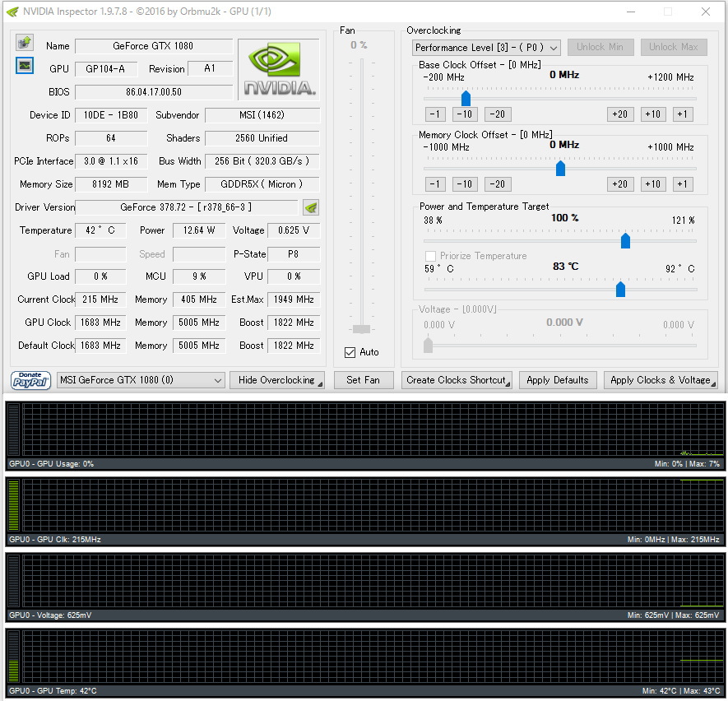The height and width of the screenshot is (701, 728).
Task: Click the PCIe Interface value 3.0 @ 1.1 x16
Action: click(x=111, y=161)
